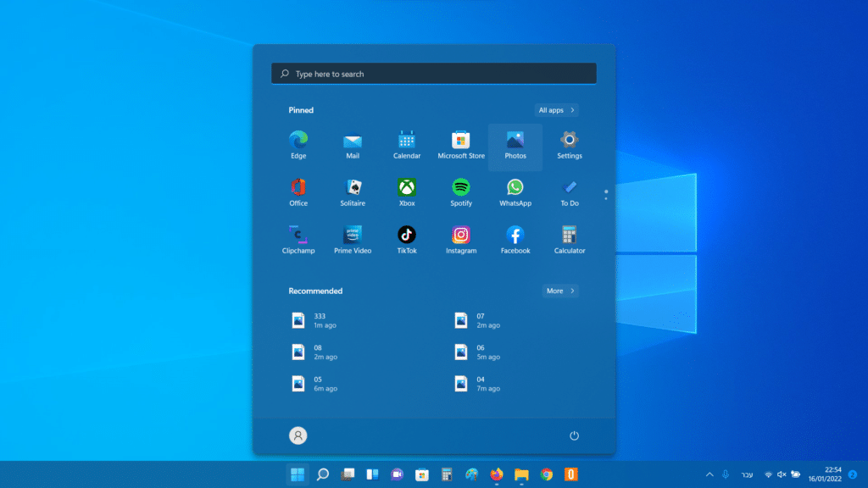Image resolution: width=868 pixels, height=488 pixels.
Task: Toggle the muted volume icon in tray
Action: (782, 474)
